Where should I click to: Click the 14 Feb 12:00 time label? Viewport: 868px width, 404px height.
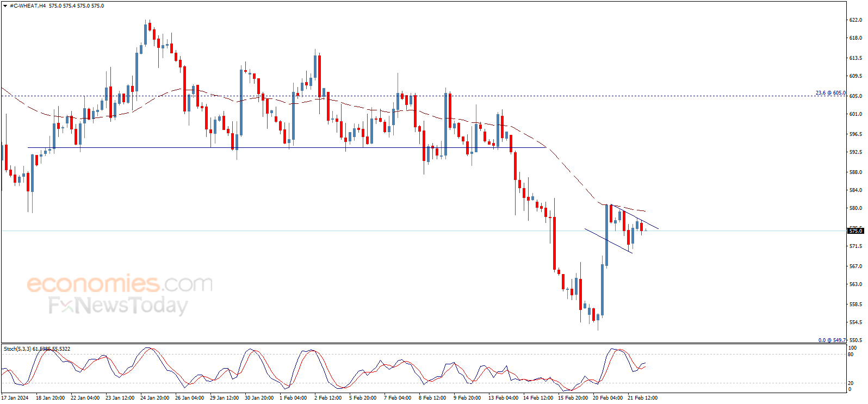pyautogui.click(x=538, y=398)
